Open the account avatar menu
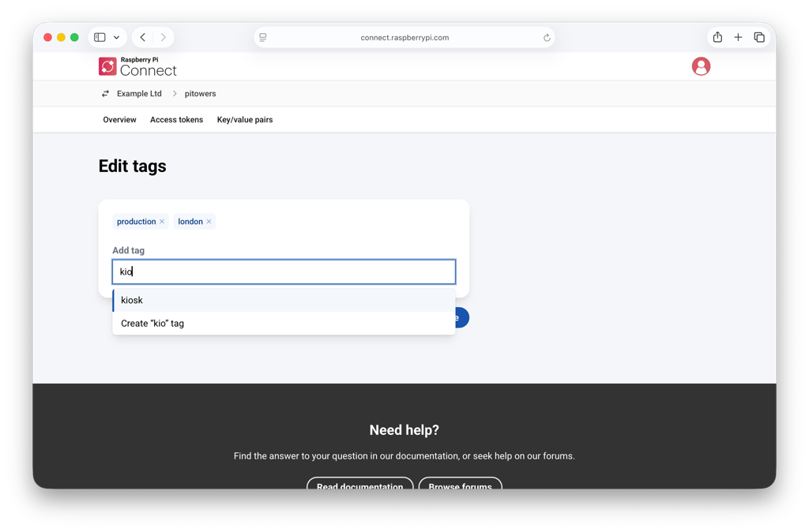The image size is (809, 532). point(701,66)
